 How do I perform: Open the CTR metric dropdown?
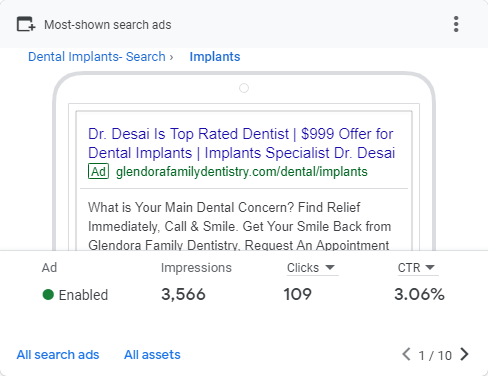[x=416, y=268]
